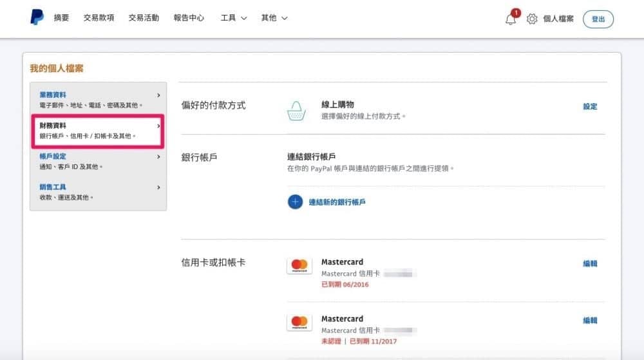Click Mastercard logo expired 11/2017

click(299, 323)
